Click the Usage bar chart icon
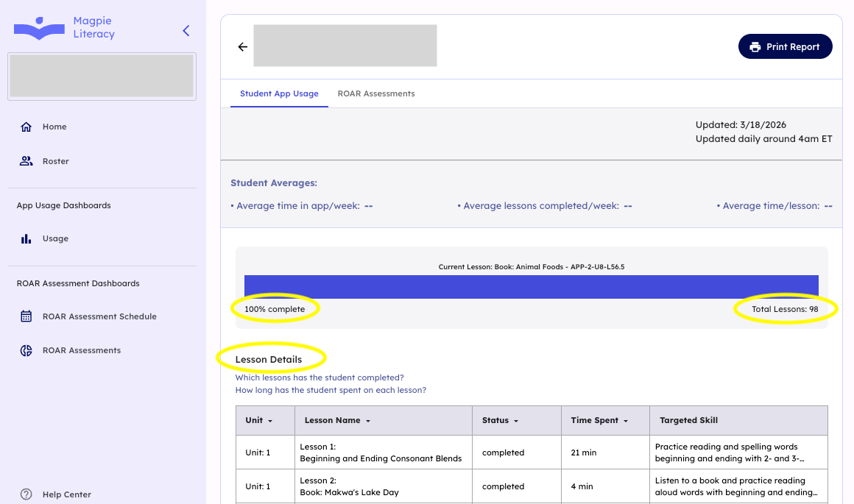 pyautogui.click(x=27, y=238)
